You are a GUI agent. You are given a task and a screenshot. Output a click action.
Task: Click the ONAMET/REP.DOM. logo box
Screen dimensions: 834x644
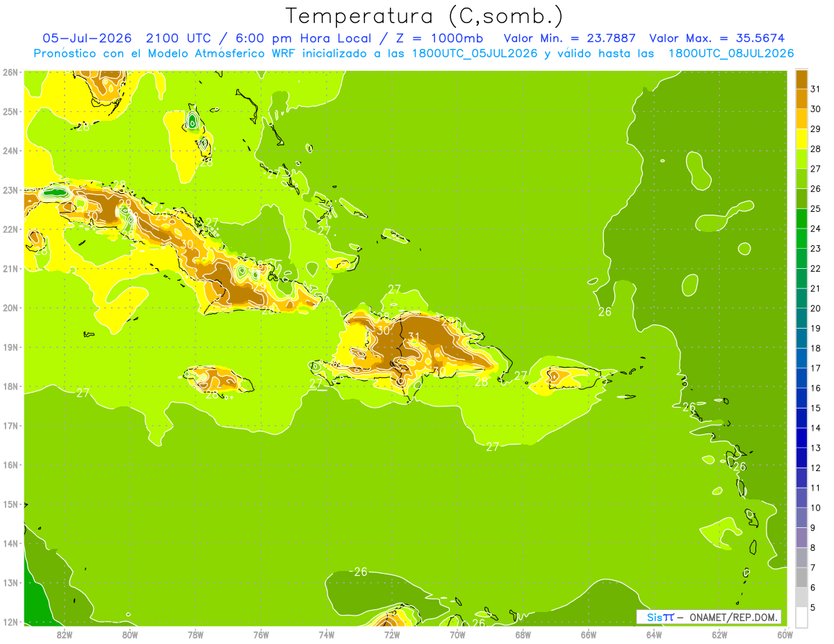click(709, 617)
